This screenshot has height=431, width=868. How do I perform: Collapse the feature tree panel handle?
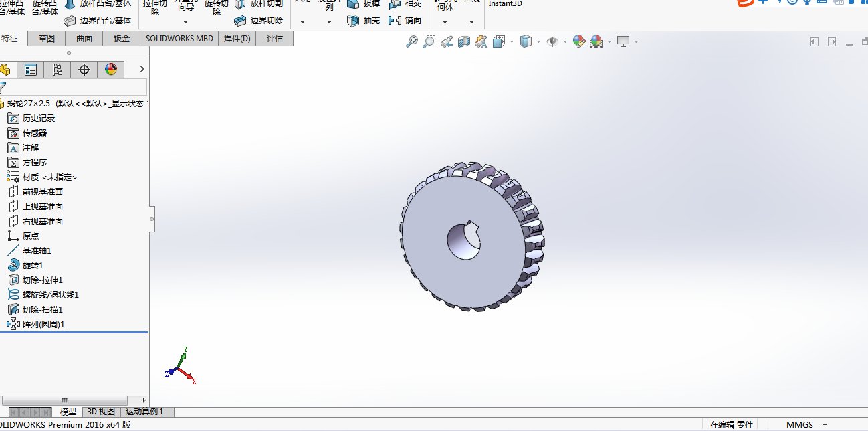pos(152,218)
